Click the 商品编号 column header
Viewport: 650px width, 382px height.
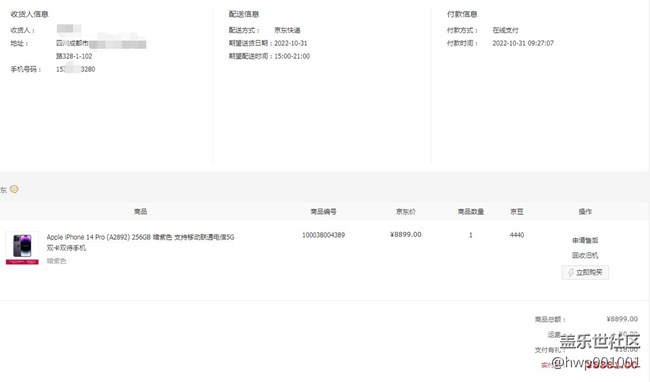pyautogui.click(x=323, y=212)
